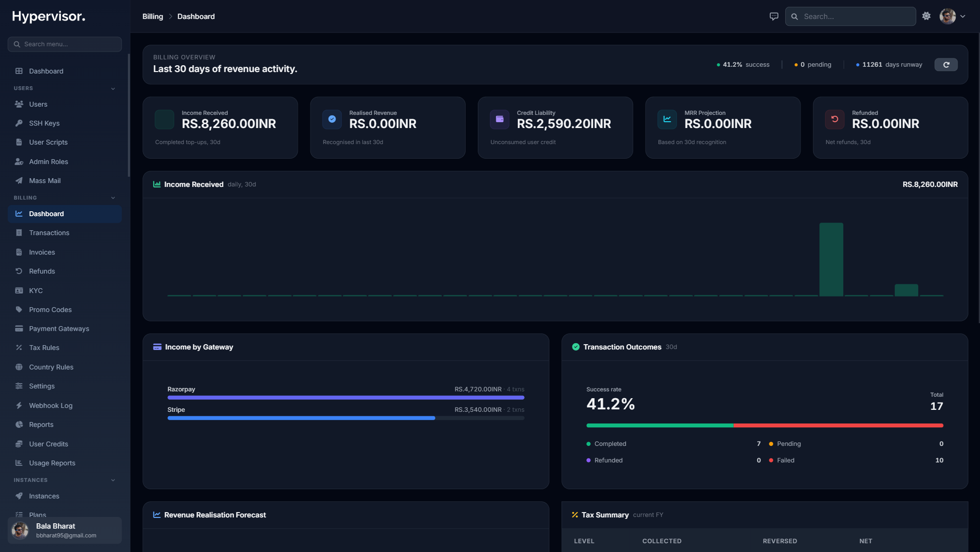Click the Completed outcome legend row
The image size is (980, 552).
[673, 444]
